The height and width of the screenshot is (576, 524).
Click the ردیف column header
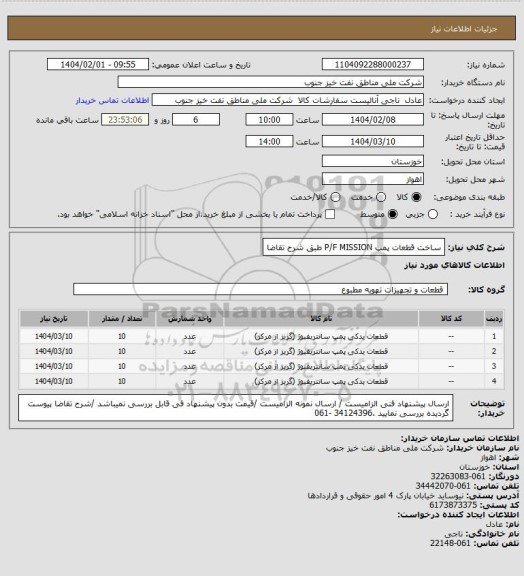coord(494,318)
